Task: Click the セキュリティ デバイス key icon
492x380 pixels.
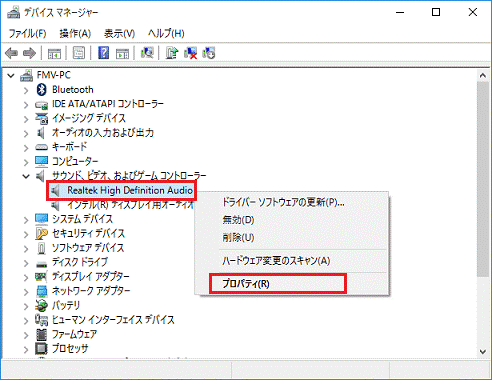Action: (41, 234)
